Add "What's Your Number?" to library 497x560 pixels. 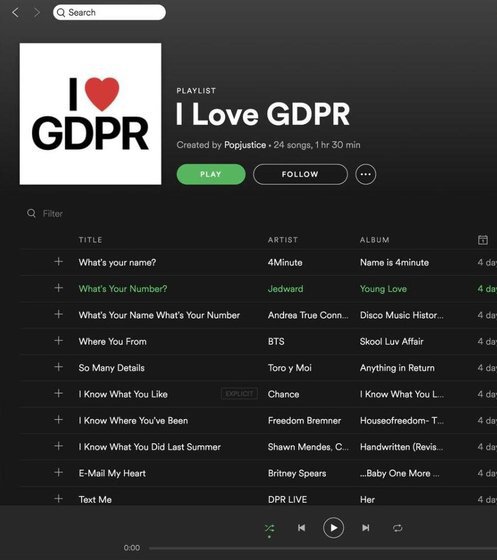pyautogui.click(x=59, y=288)
